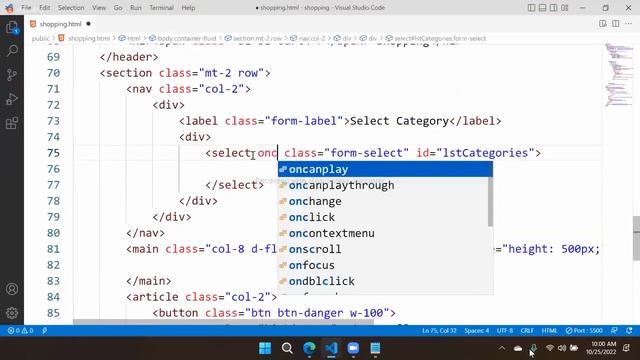Image resolution: width=640 pixels, height=360 pixels.
Task: Open the Source Control view
Action: (12, 75)
